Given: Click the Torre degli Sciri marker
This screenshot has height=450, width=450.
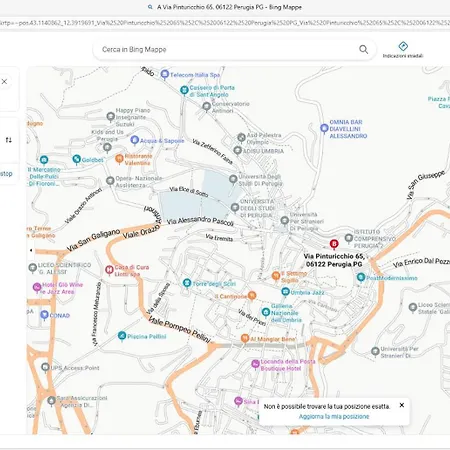Looking at the screenshot, I should 187,283.
